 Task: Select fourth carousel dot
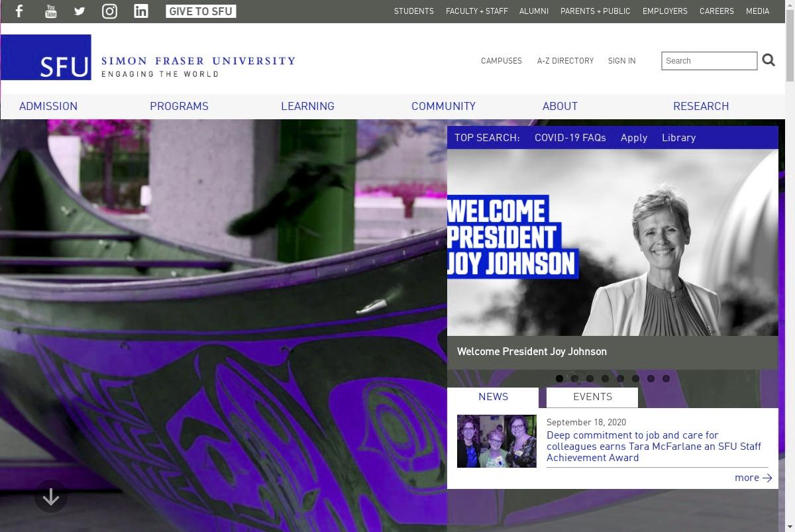(605, 379)
